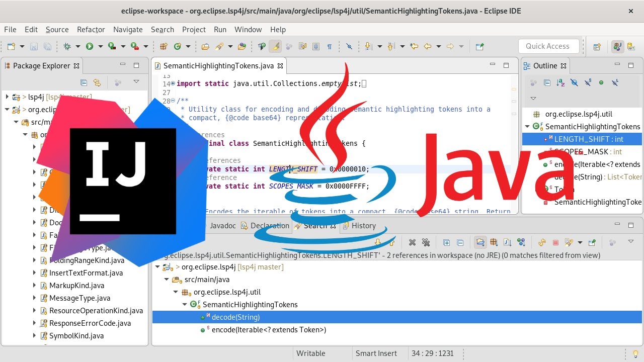
Task: Collapse all results in Search view
Action: (x=460, y=242)
